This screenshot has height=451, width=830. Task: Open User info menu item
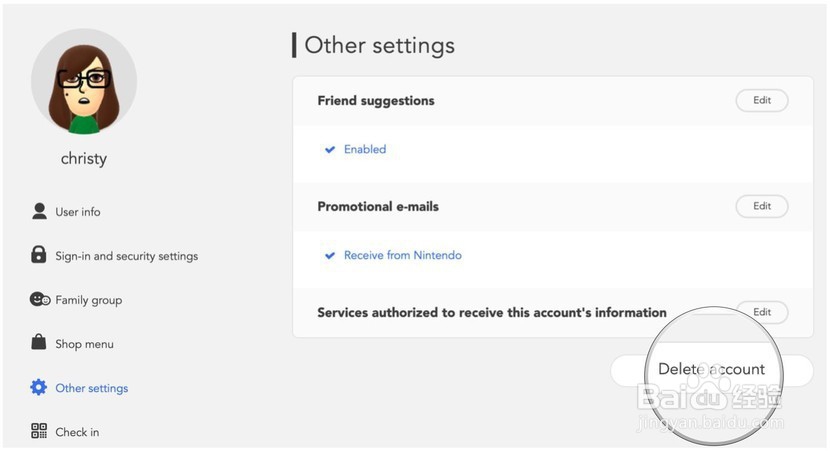(78, 212)
